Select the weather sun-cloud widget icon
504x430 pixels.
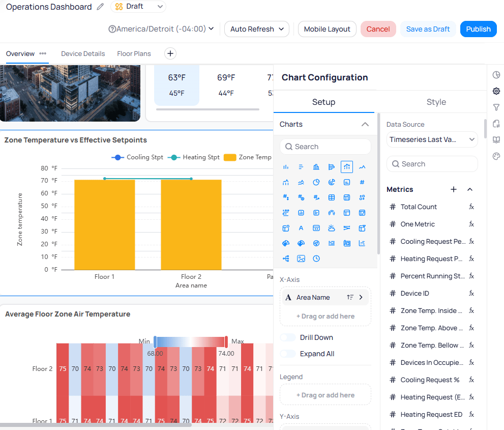(x=332, y=228)
